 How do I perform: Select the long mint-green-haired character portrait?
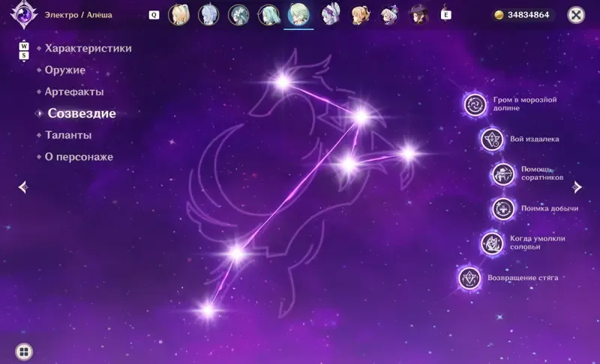[268, 15]
